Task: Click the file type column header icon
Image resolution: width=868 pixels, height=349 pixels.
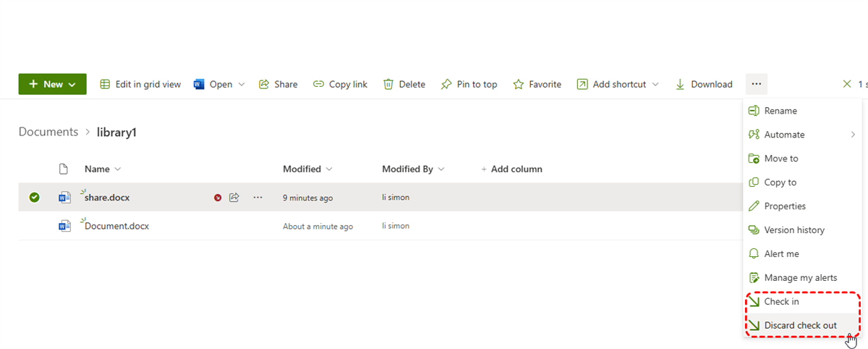Action: [64, 169]
